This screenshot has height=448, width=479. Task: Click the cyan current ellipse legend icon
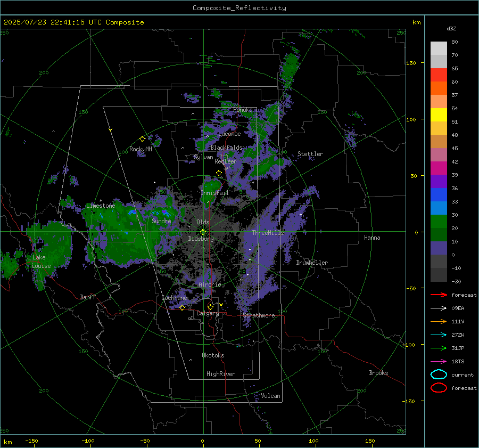(x=439, y=374)
